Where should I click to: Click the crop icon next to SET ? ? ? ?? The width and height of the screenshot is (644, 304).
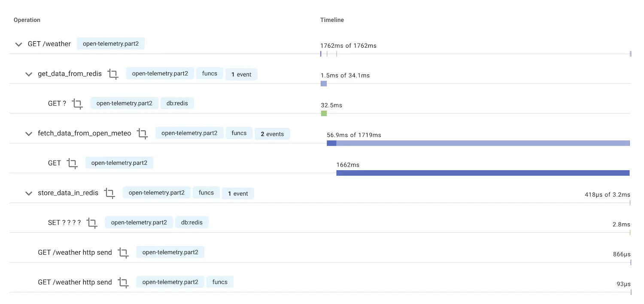pyautogui.click(x=92, y=223)
